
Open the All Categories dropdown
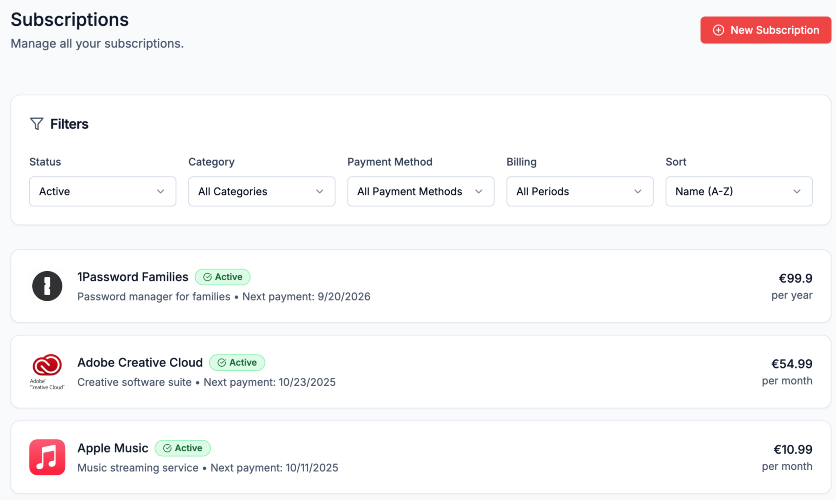click(x=262, y=191)
